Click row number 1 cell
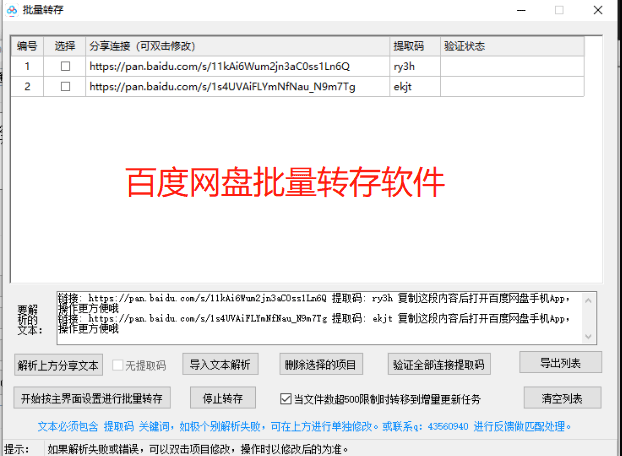The height and width of the screenshot is (456, 622). click(x=27, y=66)
